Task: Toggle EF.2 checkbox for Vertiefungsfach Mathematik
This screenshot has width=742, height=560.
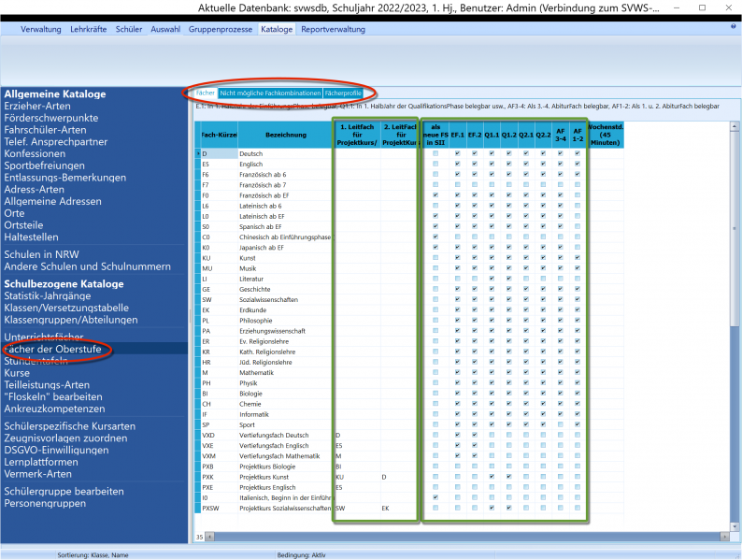Action: point(474,456)
